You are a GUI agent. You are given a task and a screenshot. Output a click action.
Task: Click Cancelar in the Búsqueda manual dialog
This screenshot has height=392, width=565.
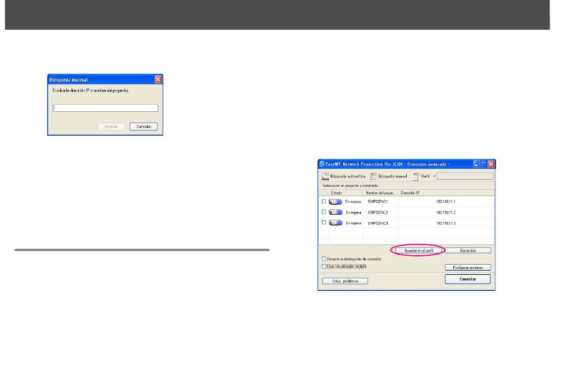(x=143, y=127)
